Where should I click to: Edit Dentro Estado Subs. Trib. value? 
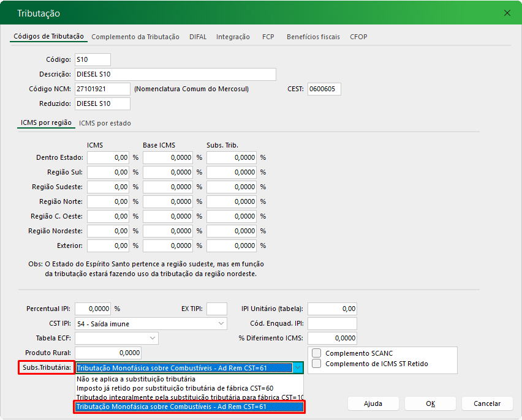(x=232, y=157)
